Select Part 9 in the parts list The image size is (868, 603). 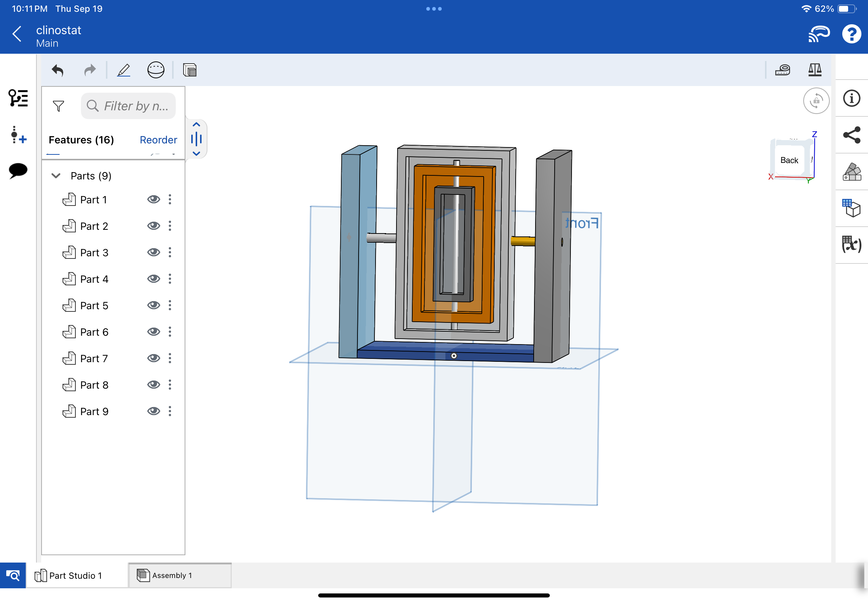[x=94, y=411]
